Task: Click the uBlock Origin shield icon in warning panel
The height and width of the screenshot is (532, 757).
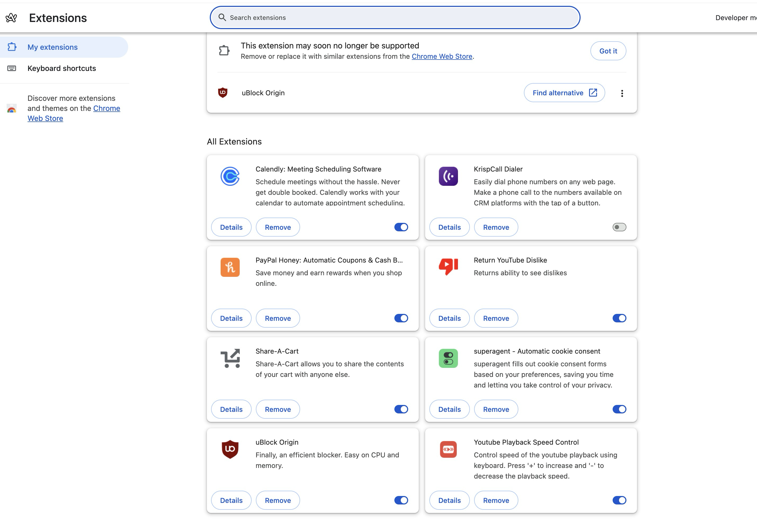Action: coord(223,93)
